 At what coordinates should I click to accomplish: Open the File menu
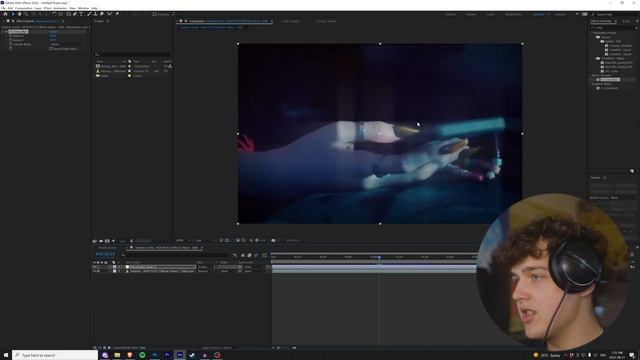[3, 8]
